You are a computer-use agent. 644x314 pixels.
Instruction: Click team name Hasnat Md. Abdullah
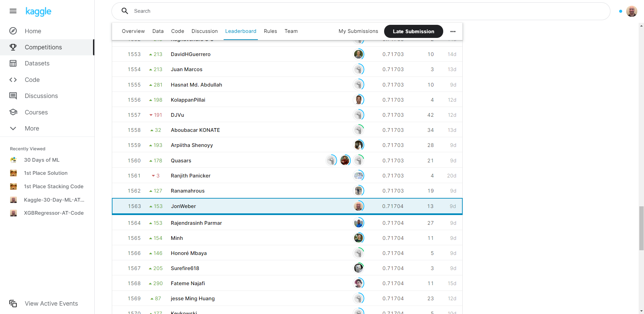click(196, 85)
